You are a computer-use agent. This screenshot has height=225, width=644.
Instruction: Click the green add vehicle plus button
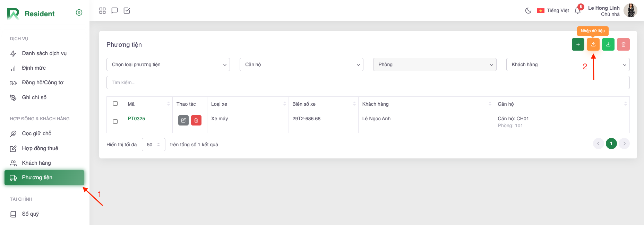[x=578, y=44]
